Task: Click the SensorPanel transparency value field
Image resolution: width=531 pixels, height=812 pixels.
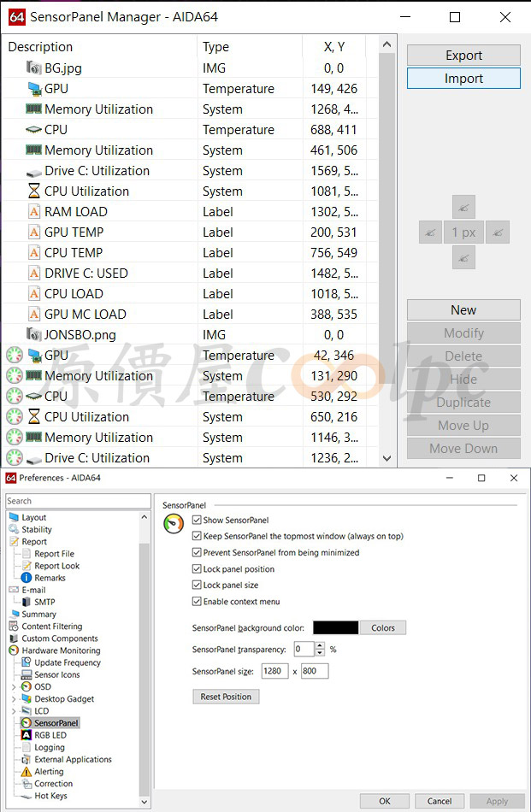Action: coord(304,649)
